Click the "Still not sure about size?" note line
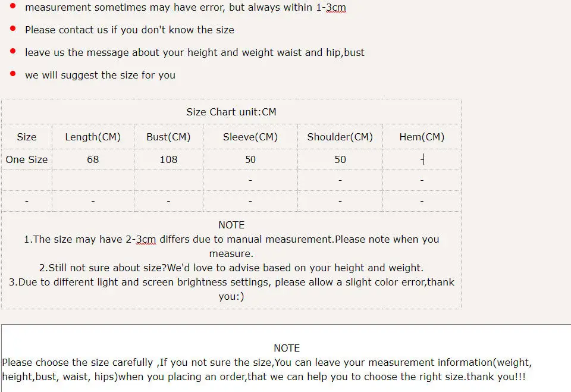 pos(231,268)
